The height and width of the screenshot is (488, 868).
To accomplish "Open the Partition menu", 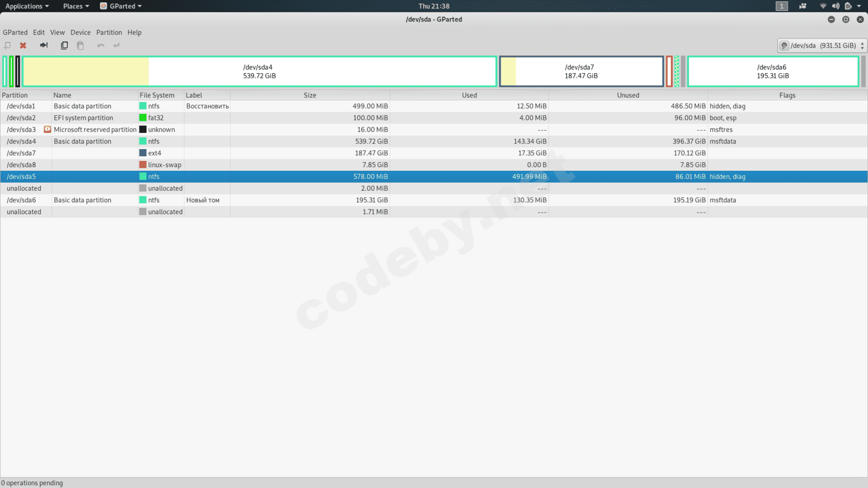I will coord(109,33).
